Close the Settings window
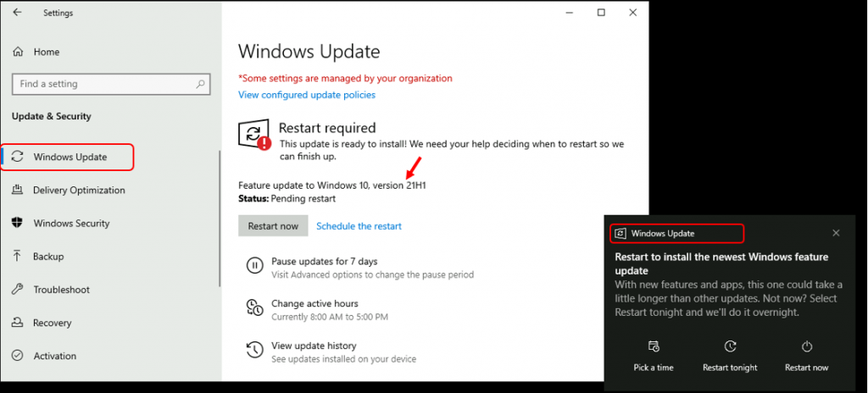The height and width of the screenshot is (393, 868). (632, 12)
